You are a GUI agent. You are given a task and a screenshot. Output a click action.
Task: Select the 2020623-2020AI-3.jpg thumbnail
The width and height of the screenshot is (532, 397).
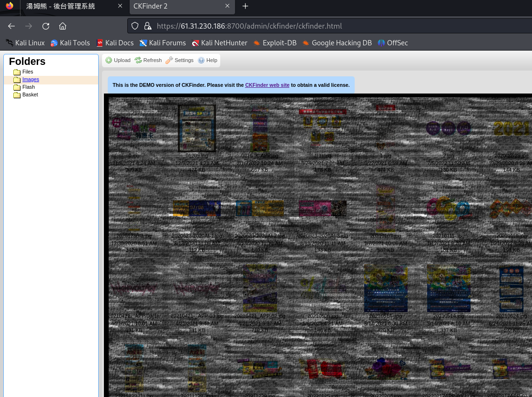pyautogui.click(x=322, y=208)
